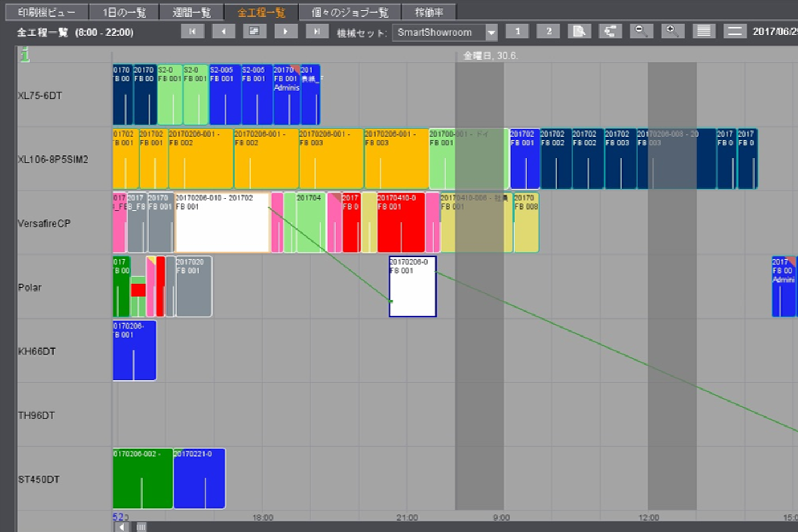Select the TH96DT machine row label
The image size is (798, 532).
coord(36,416)
